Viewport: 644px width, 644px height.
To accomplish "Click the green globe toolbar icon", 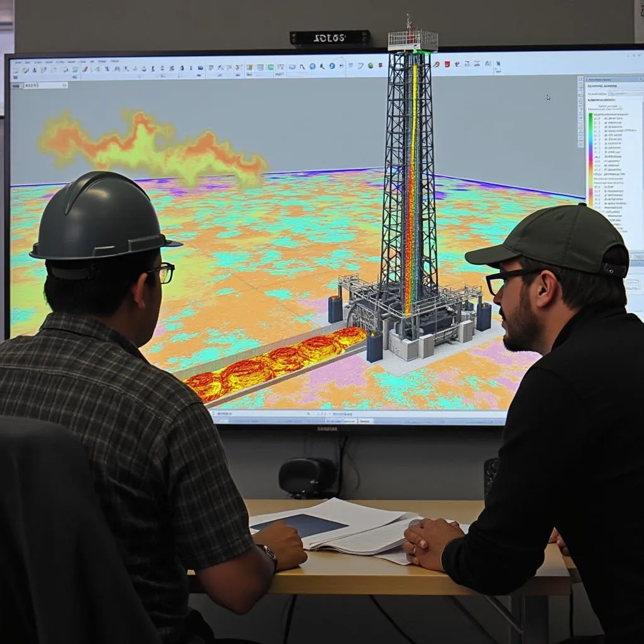I will tap(370, 65).
